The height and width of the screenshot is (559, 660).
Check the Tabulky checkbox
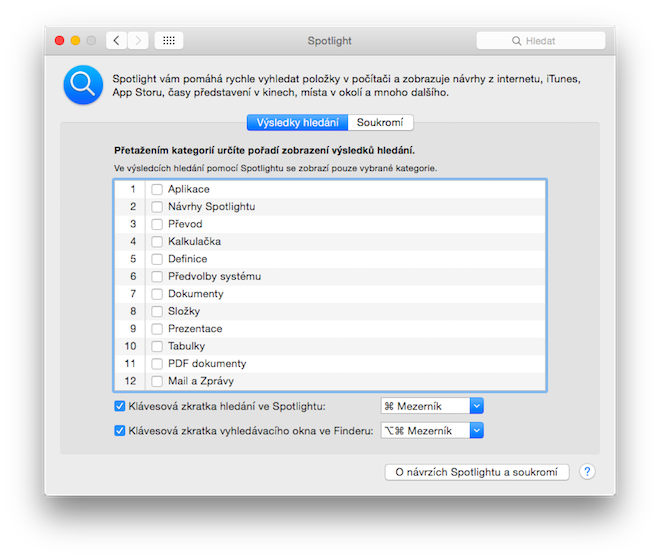point(157,346)
